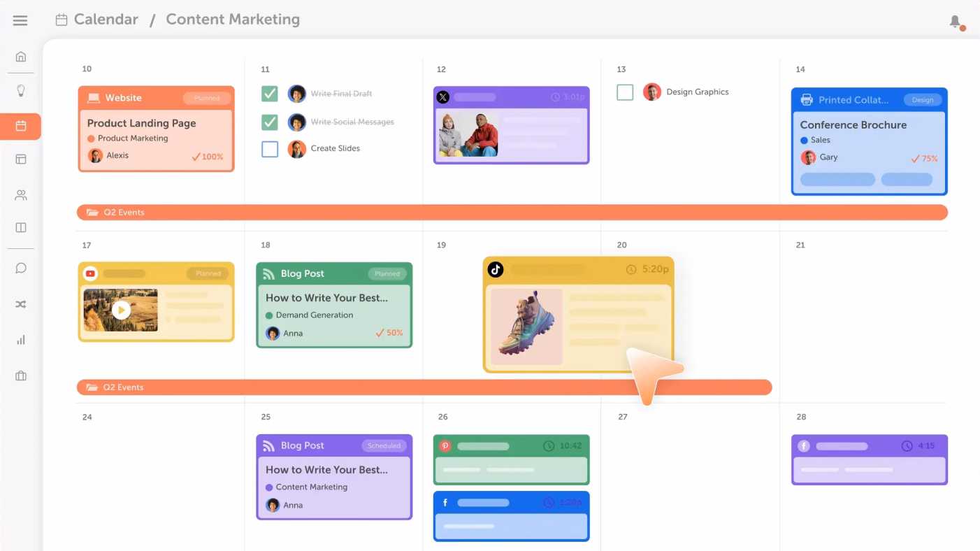Click the notification bell with red badge
This screenshot has width=980, height=551.
coord(956,22)
